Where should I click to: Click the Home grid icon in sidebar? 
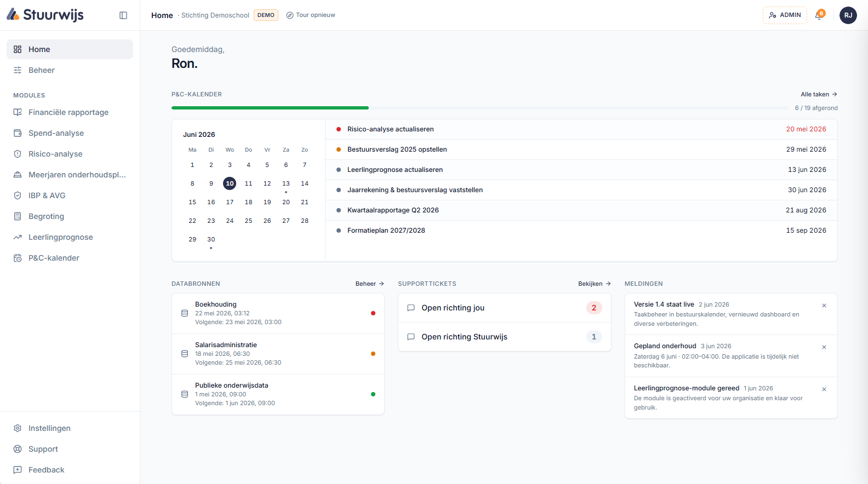18,49
